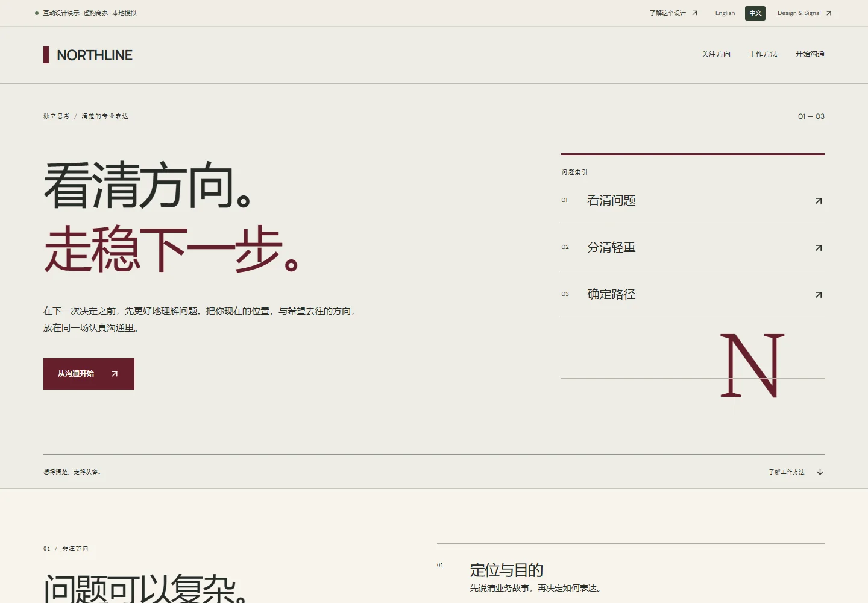Open the 了解这个设计 link
This screenshot has height=603, width=868.
(673, 13)
